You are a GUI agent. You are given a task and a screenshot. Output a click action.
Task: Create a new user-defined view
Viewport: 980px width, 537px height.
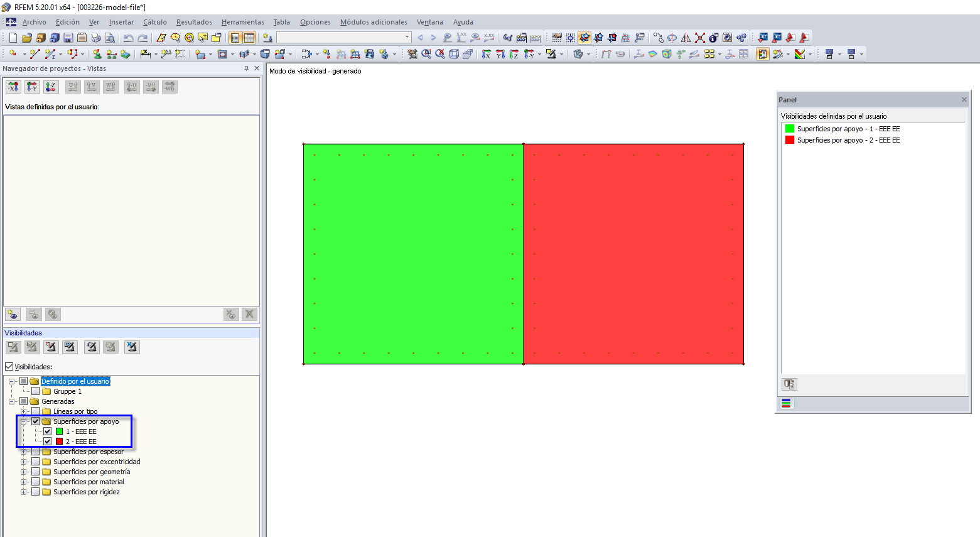point(13,314)
